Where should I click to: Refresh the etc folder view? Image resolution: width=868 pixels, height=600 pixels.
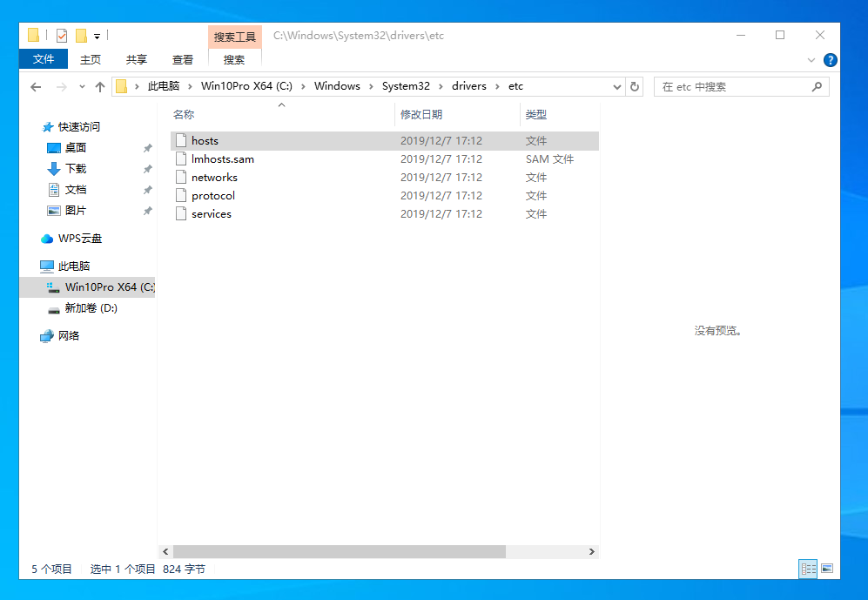point(635,87)
